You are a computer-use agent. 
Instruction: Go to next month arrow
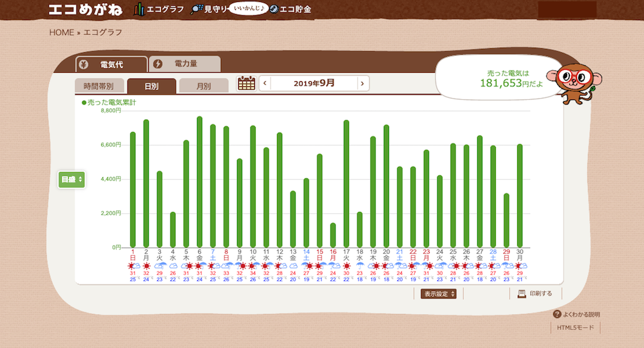pyautogui.click(x=363, y=83)
